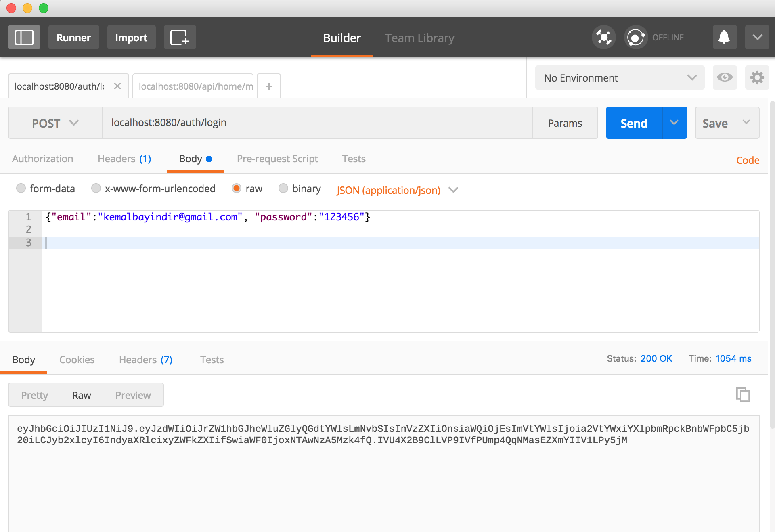775x532 pixels.
Task: Select the binary radio option
Action: pyautogui.click(x=283, y=188)
